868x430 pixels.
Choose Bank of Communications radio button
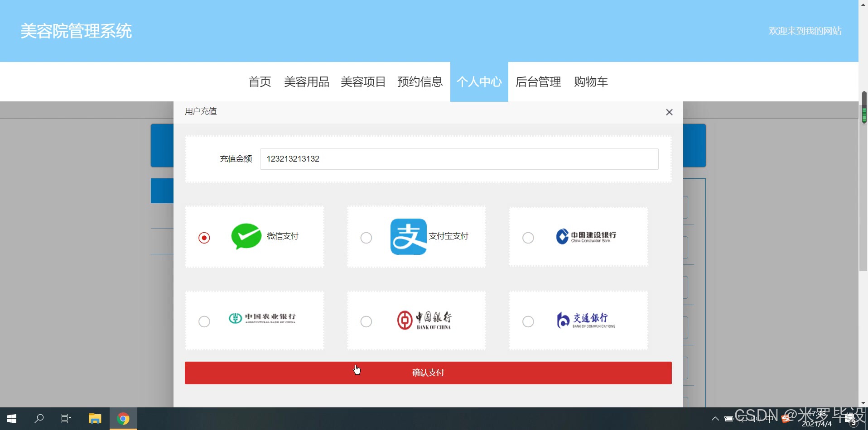[x=528, y=321]
